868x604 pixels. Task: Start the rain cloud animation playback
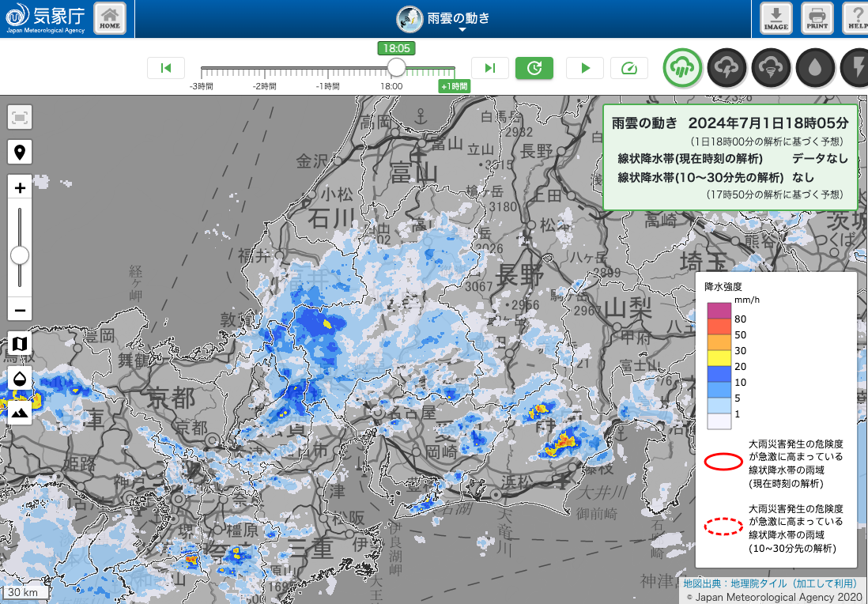[584, 68]
